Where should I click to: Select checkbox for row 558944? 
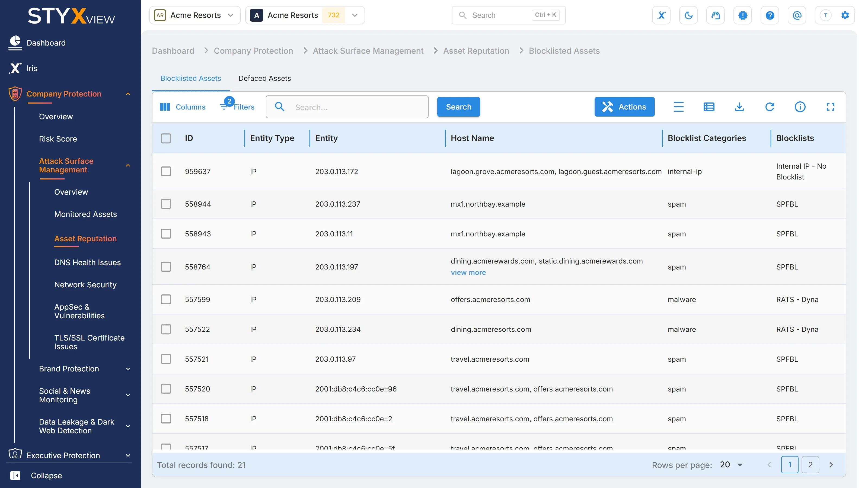pos(166,204)
